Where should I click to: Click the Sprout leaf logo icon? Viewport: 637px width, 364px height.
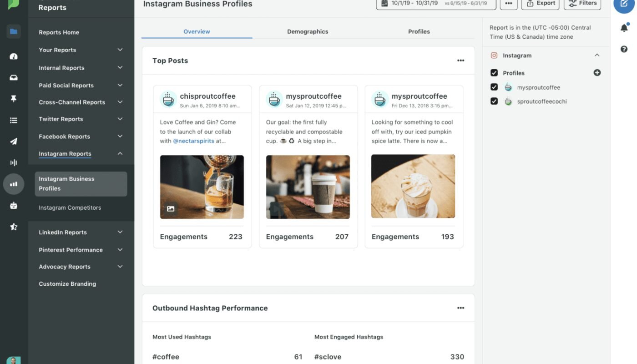(x=14, y=4)
